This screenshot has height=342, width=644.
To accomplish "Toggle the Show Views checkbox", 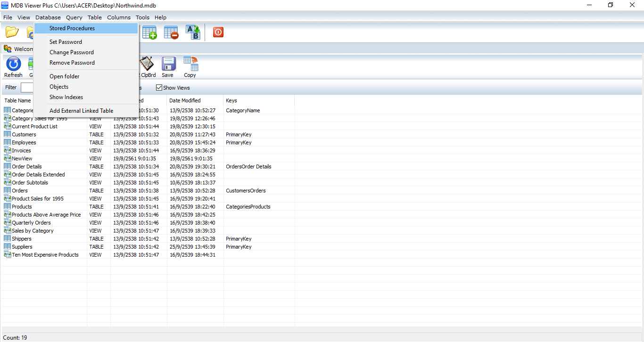I will point(159,88).
